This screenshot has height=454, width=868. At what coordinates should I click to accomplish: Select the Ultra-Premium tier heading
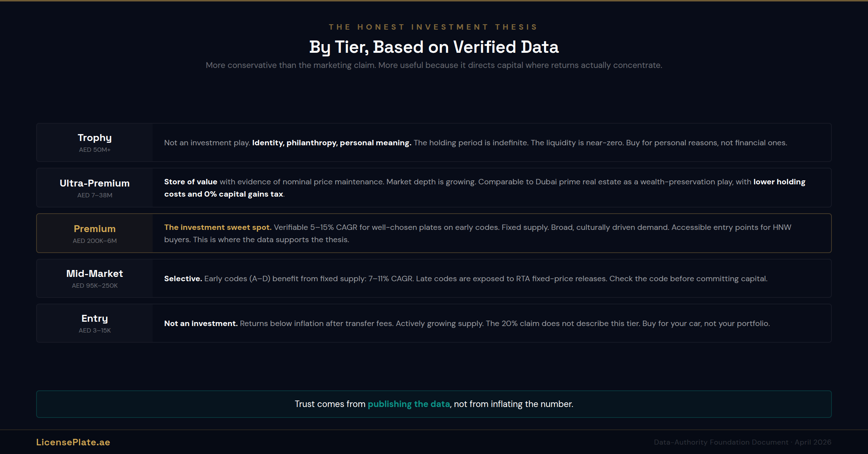tap(95, 183)
